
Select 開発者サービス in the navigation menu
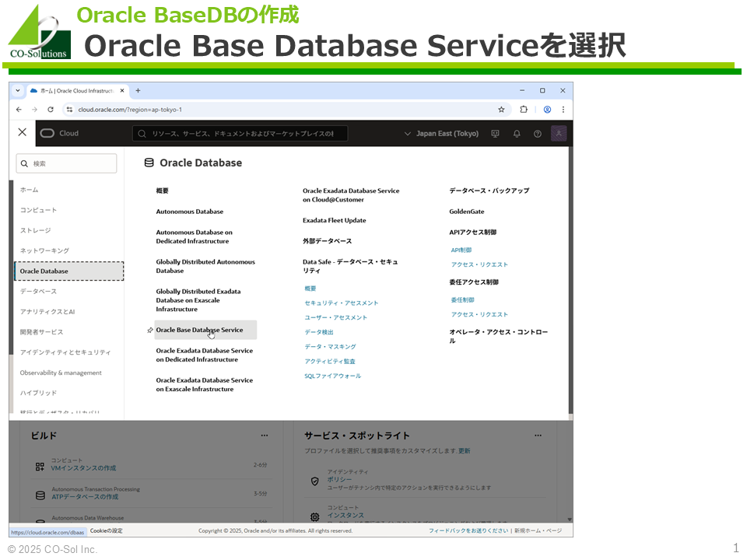[41, 332]
